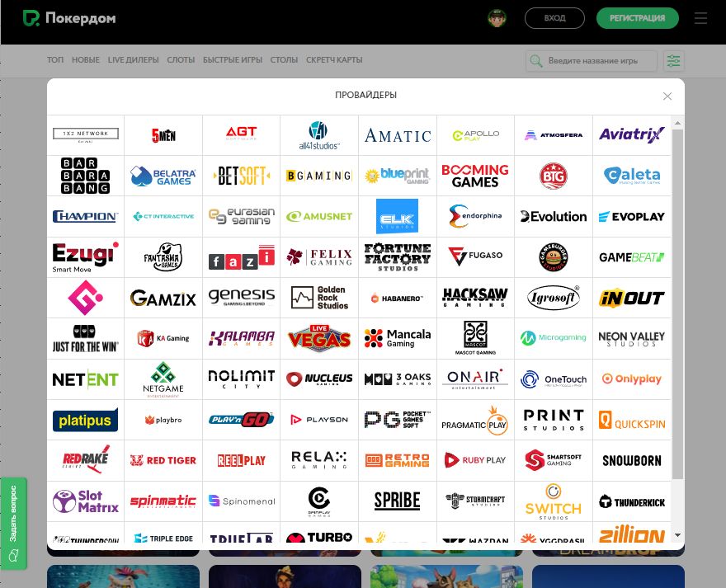Click the green РЕГИСТРАЦИЯ button
Image resolution: width=726 pixels, height=588 pixels.
pos(637,18)
